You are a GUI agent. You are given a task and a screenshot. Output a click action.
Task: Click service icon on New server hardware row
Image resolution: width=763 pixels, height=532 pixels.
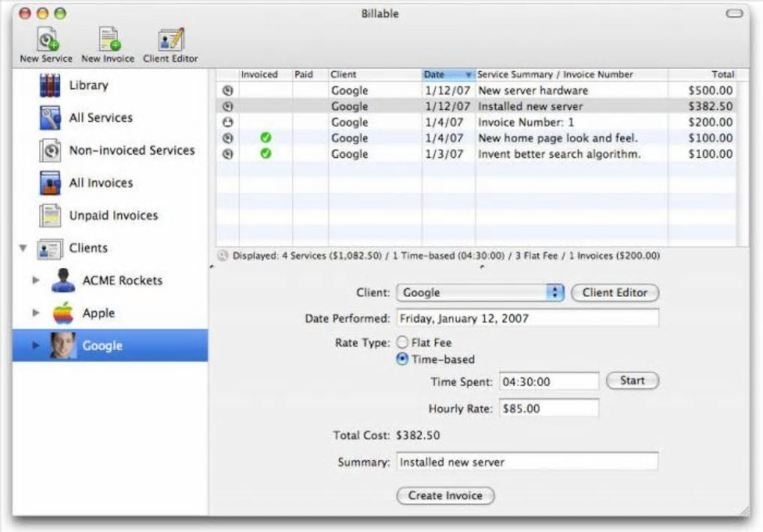click(227, 91)
